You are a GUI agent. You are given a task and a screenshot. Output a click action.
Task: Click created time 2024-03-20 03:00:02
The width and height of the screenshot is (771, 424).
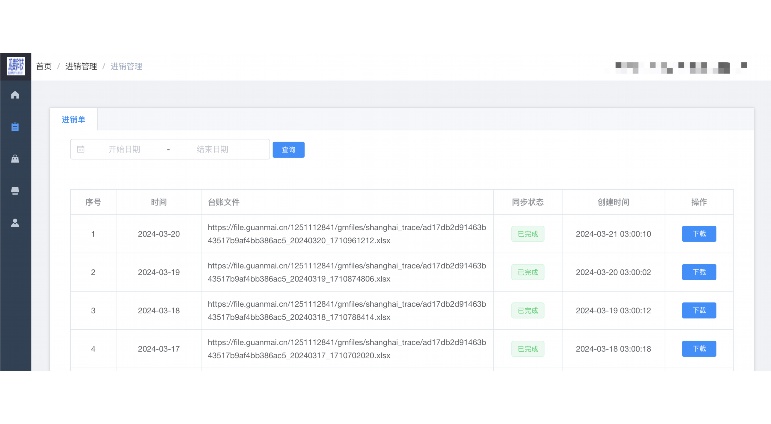click(613, 272)
